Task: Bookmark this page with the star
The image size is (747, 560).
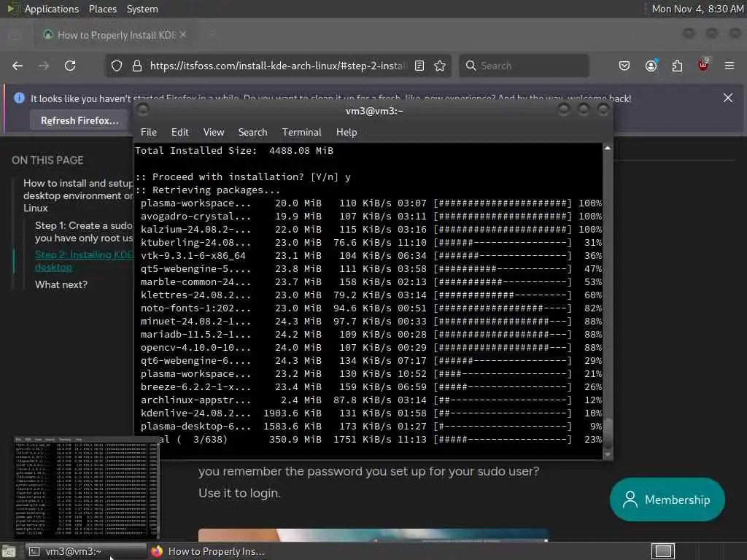Action: [440, 66]
